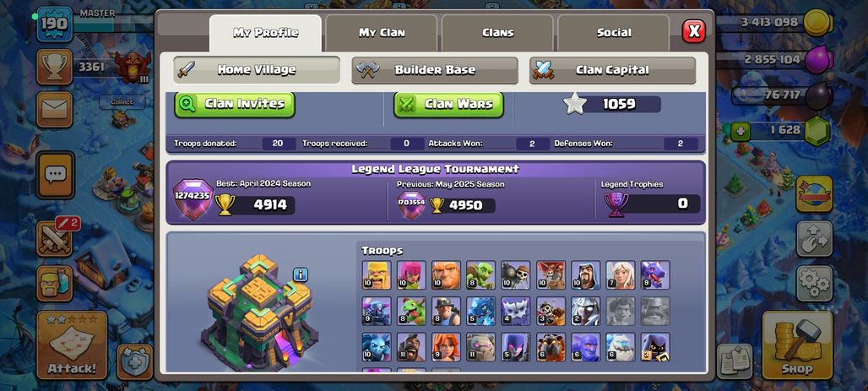This screenshot has width=868, height=391.
Task: Switch to the My Clan tab
Action: click(x=382, y=33)
